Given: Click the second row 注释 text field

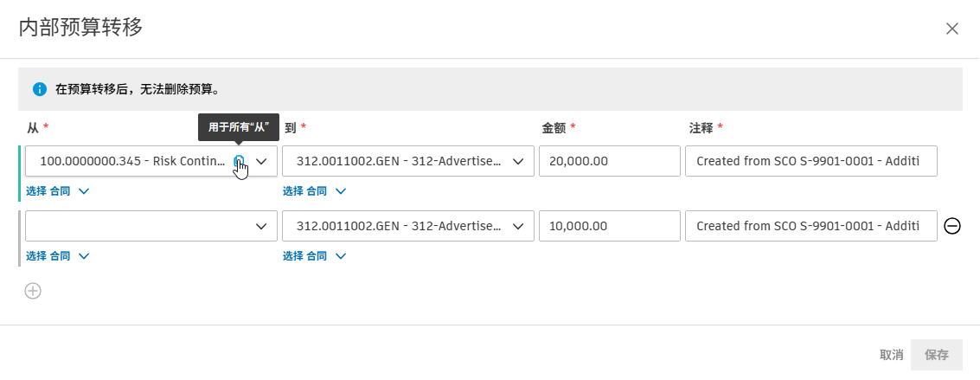Looking at the screenshot, I should (810, 226).
